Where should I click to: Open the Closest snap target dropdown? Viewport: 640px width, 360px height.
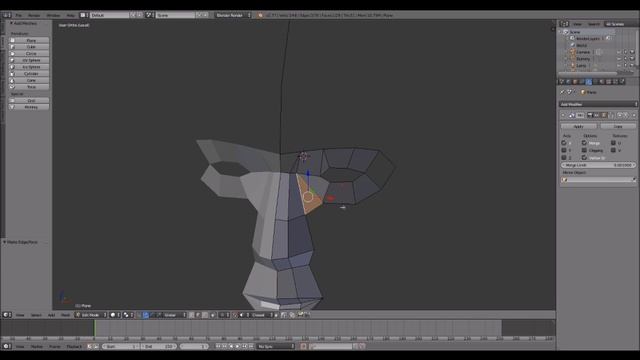point(261,315)
